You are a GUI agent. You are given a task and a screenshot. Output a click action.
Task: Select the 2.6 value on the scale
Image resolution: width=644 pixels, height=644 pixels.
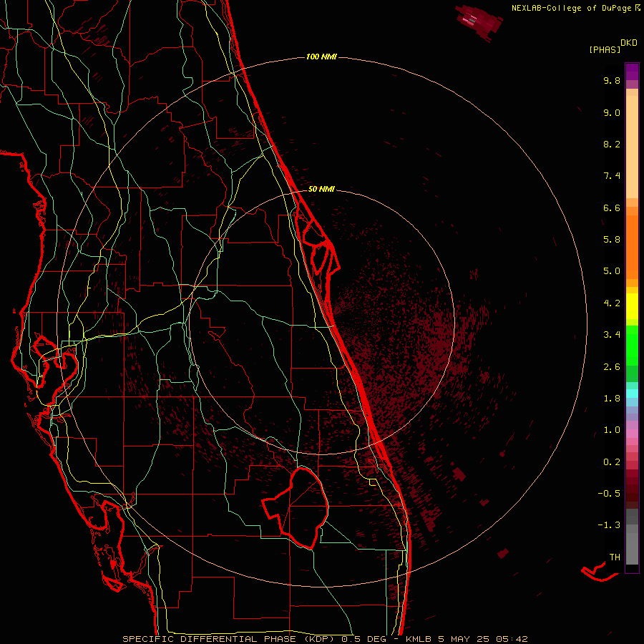pyautogui.click(x=612, y=367)
